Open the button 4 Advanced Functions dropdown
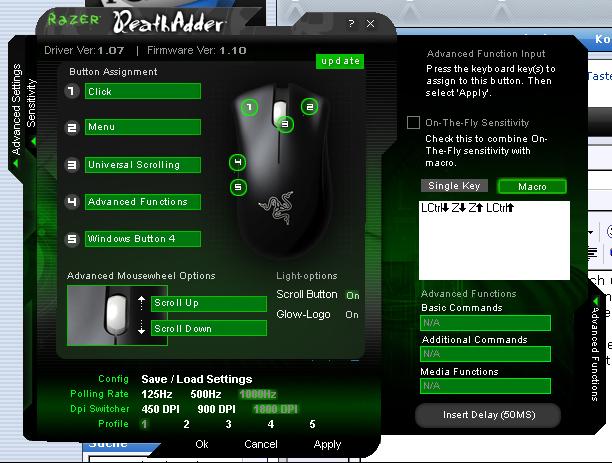 [143, 202]
